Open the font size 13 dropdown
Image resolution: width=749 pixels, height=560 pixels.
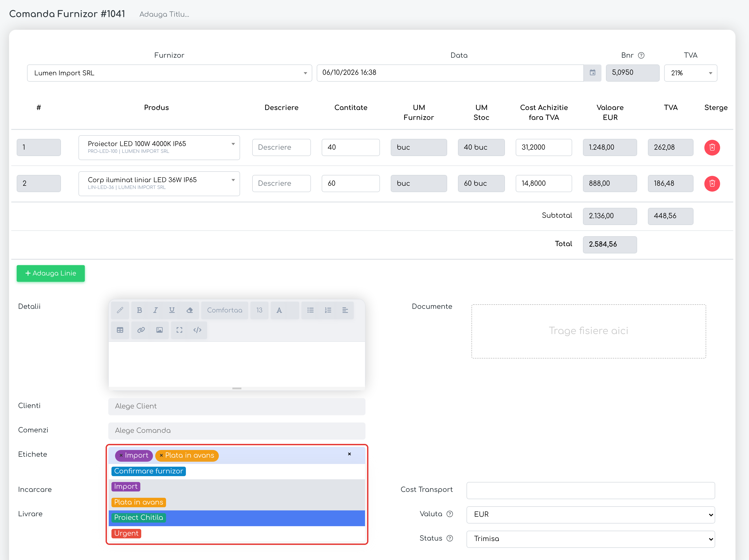click(259, 310)
